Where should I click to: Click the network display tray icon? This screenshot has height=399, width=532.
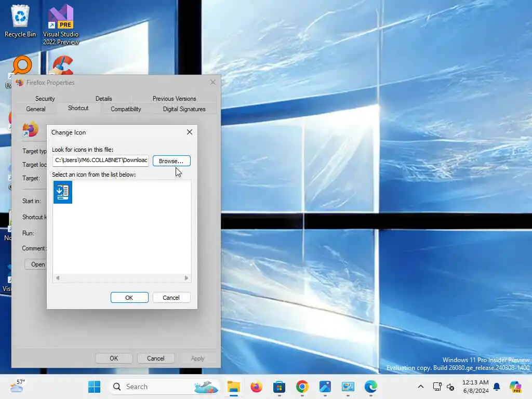[437, 387]
